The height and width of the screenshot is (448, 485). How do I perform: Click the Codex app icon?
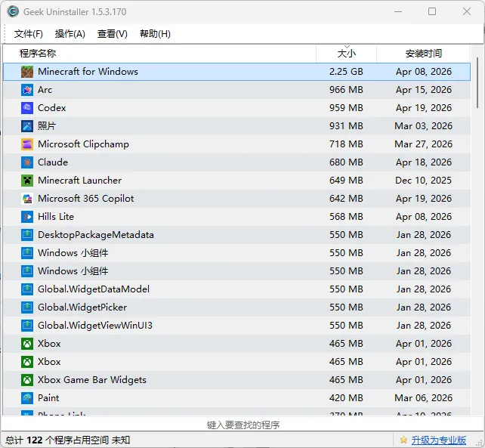point(27,108)
